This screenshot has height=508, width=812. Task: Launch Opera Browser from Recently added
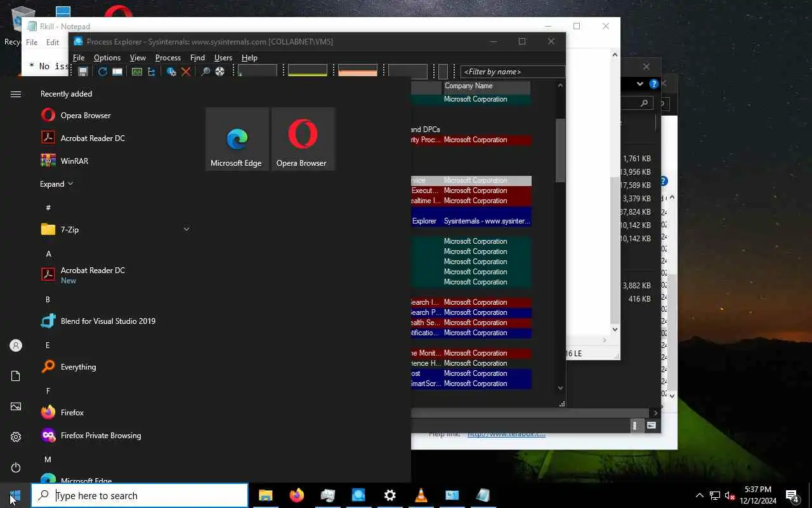86,116
